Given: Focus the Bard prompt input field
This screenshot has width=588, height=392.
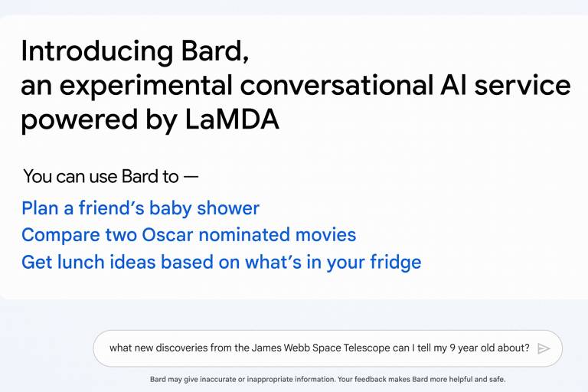Looking at the screenshot, I should (328, 348).
